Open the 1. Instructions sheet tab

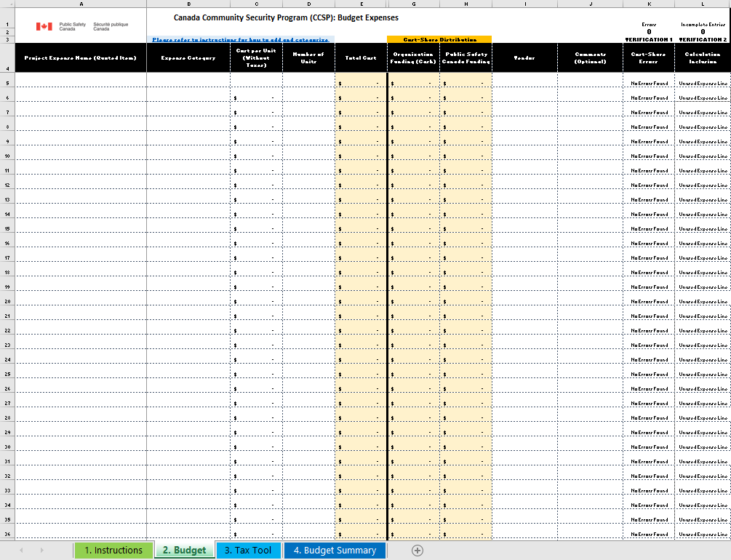pyautogui.click(x=113, y=551)
